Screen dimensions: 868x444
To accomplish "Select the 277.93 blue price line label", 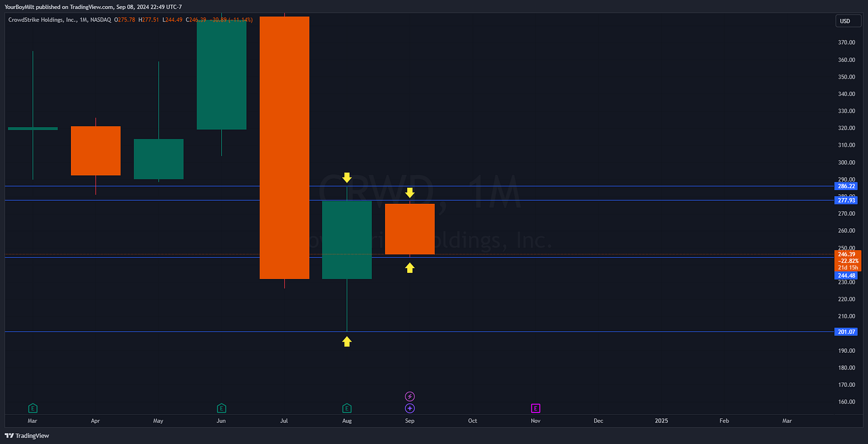I will click(x=847, y=200).
